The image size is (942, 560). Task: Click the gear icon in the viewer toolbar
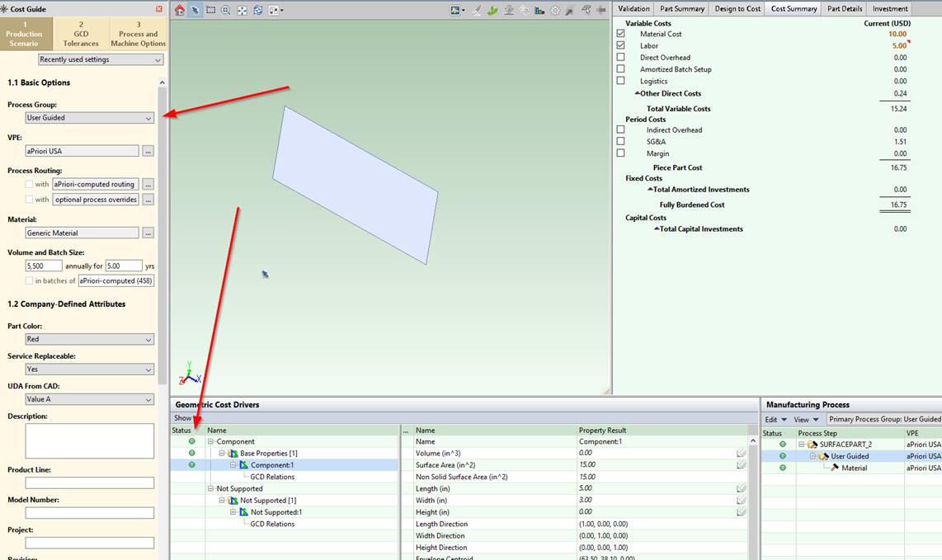555,10
